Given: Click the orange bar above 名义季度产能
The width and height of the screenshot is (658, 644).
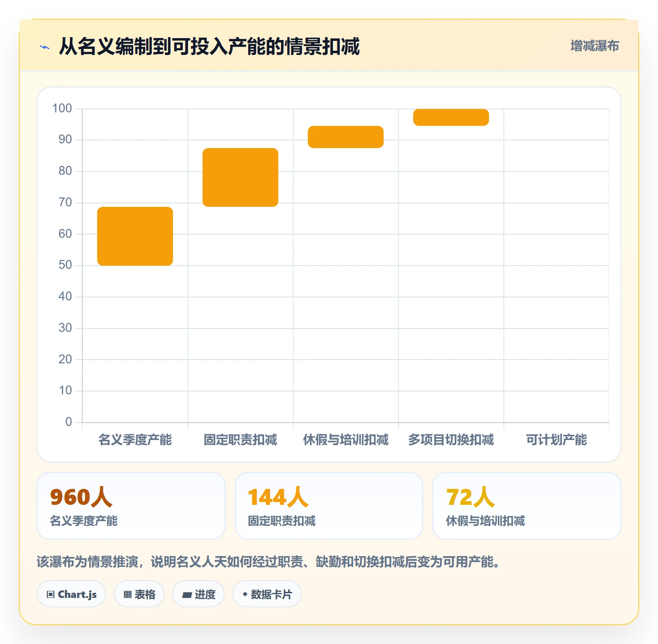Looking at the screenshot, I should coord(135,236).
